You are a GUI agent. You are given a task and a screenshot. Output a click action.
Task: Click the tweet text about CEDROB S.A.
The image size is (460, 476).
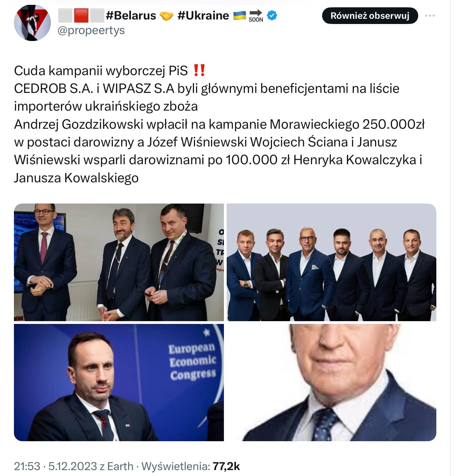(219, 124)
